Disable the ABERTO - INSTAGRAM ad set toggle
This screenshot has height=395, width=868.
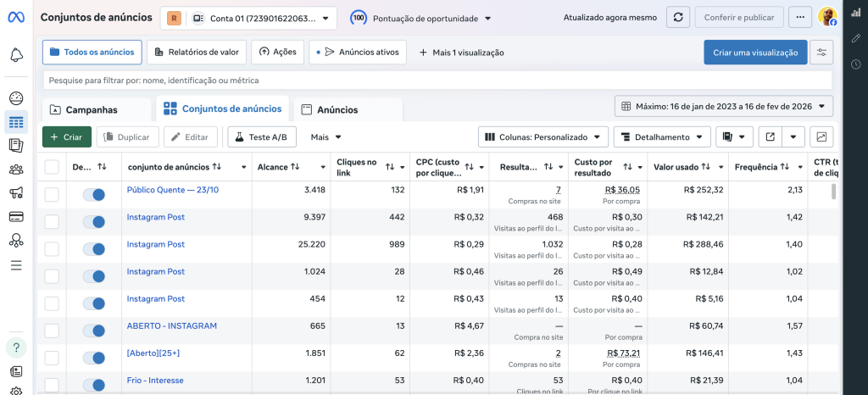[x=94, y=331]
